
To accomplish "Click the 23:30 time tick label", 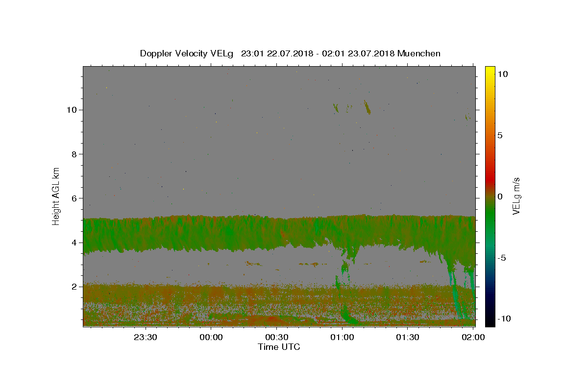I will pos(146,337).
